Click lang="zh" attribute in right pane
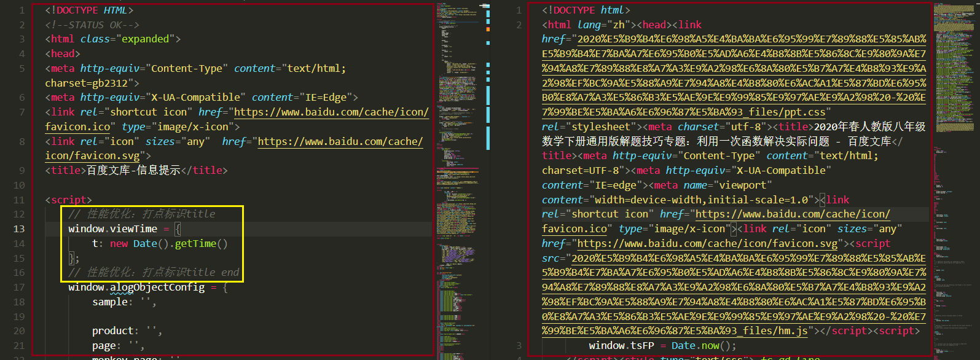This screenshot has width=980, height=360. coord(604,25)
